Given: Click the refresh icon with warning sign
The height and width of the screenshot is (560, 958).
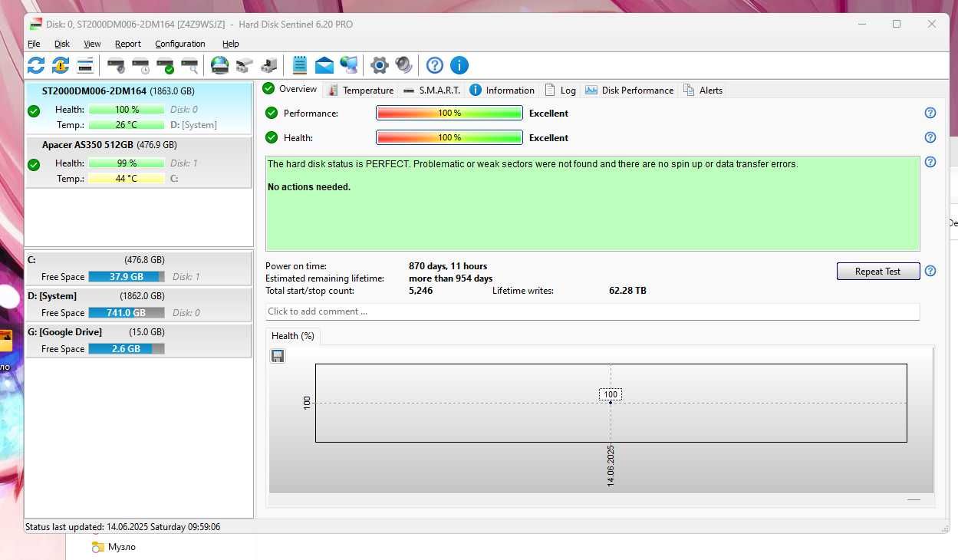Looking at the screenshot, I should coord(61,65).
